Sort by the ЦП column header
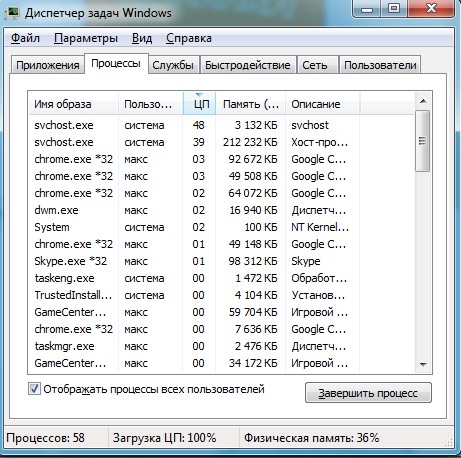Image resolution: width=461 pixels, height=458 pixels. pos(199,104)
